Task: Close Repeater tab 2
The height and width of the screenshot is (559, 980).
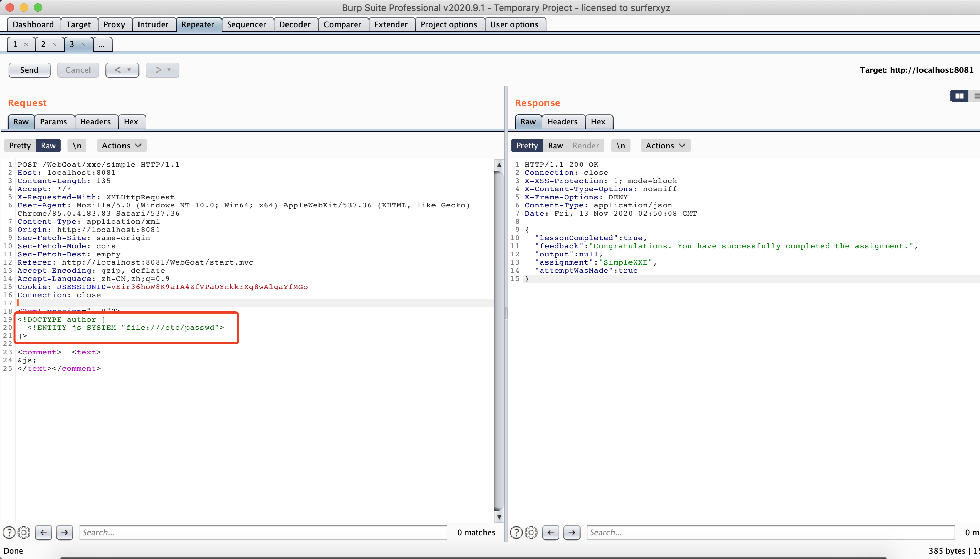Action: pyautogui.click(x=54, y=44)
